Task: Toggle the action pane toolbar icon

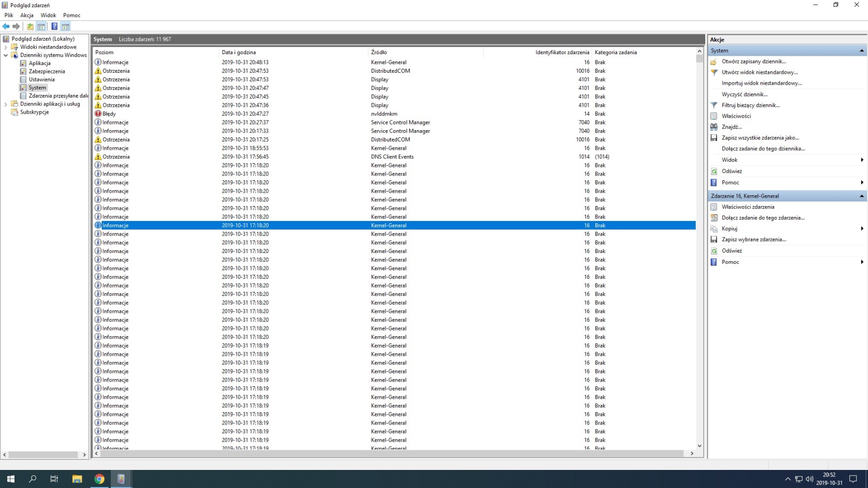Action: pyautogui.click(x=66, y=26)
